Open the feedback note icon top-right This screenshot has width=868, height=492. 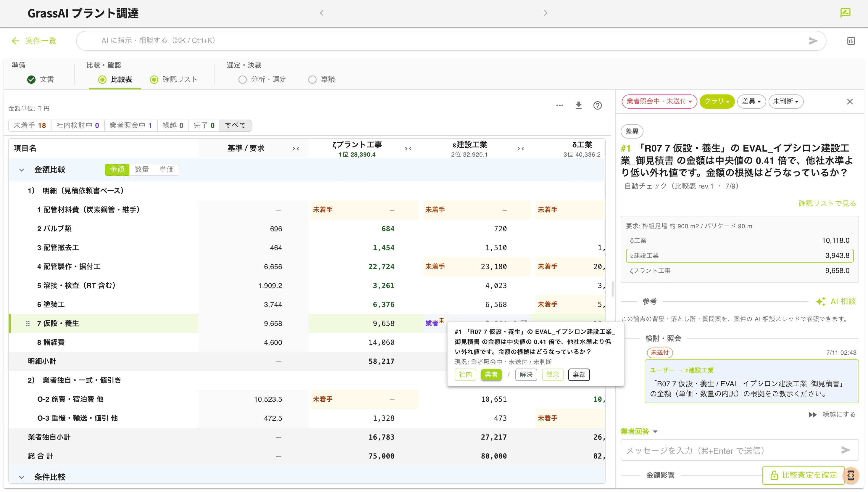pyautogui.click(x=845, y=13)
